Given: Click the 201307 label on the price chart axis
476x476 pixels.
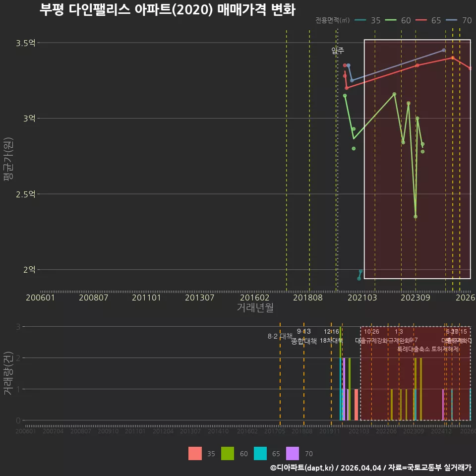Looking at the screenshot, I should click(199, 297).
